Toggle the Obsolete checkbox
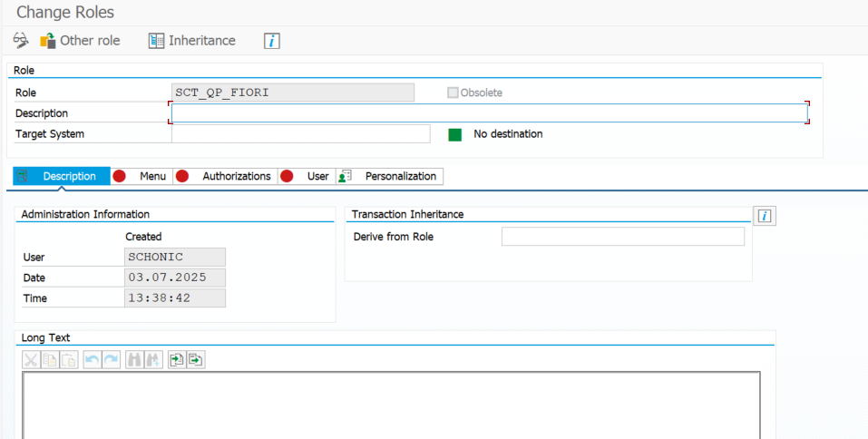The height and width of the screenshot is (439, 868). click(x=453, y=93)
